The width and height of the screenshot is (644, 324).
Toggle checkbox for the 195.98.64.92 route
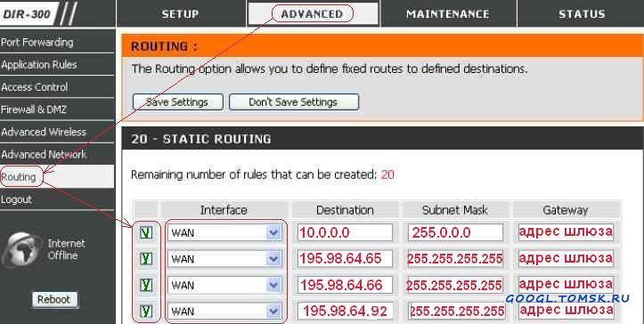(x=146, y=312)
